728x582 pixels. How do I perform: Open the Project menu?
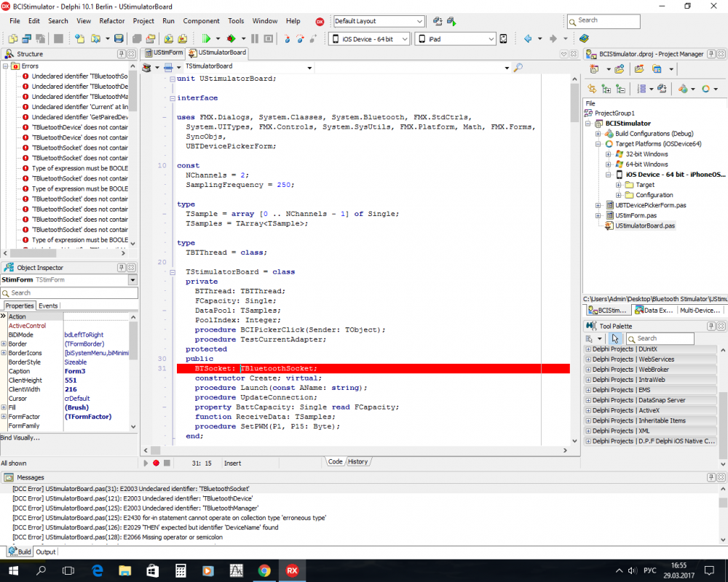143,21
